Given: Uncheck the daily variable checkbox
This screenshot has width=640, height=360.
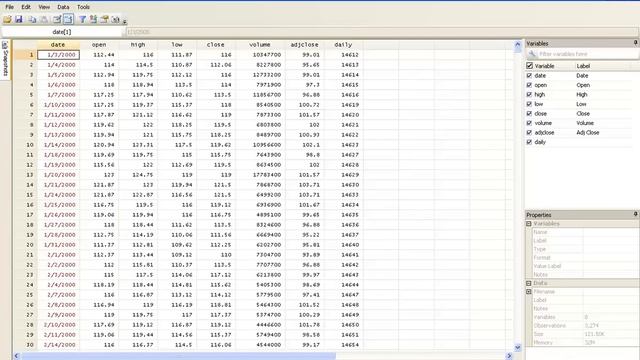Looking at the screenshot, I should pos(529,142).
